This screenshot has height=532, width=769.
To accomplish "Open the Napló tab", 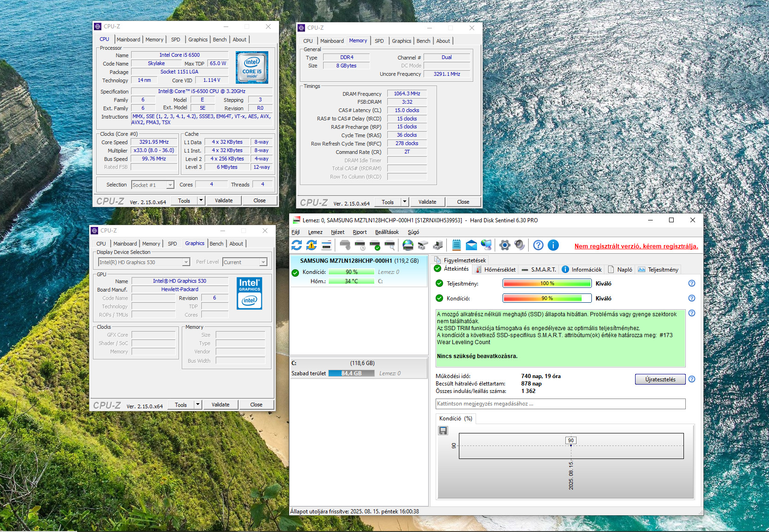I will click(x=620, y=270).
